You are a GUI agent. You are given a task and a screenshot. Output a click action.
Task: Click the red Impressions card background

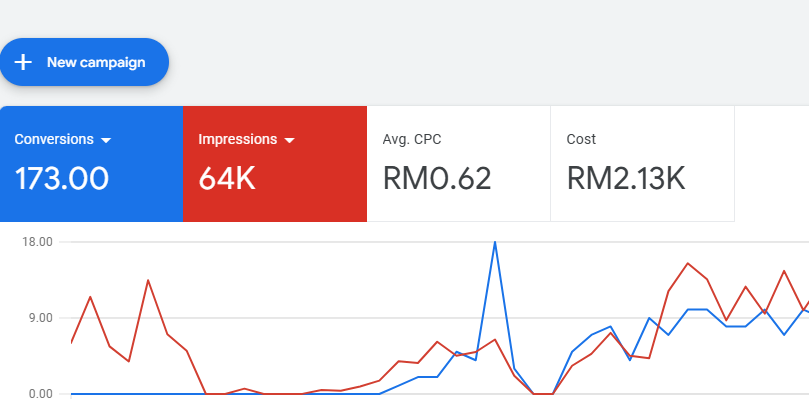coord(275,164)
